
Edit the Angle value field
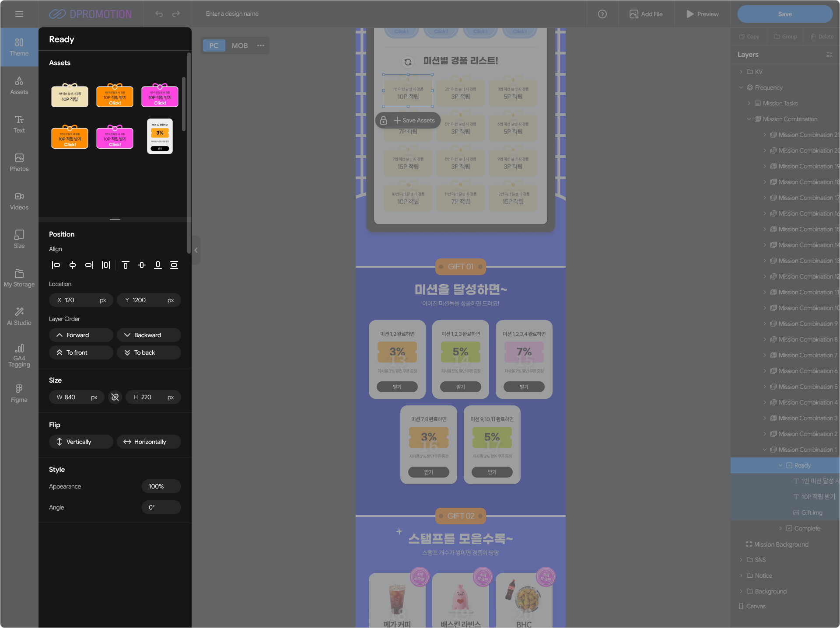(x=161, y=507)
